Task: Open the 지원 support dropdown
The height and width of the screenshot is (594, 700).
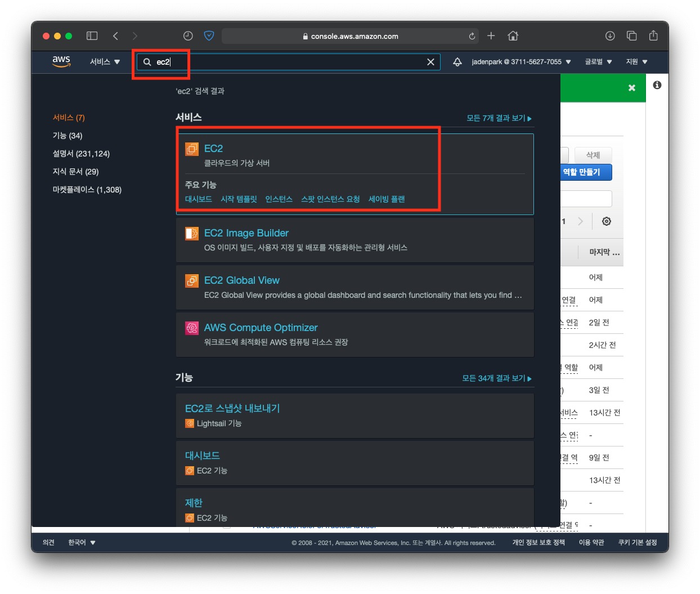Action: pyautogui.click(x=636, y=62)
